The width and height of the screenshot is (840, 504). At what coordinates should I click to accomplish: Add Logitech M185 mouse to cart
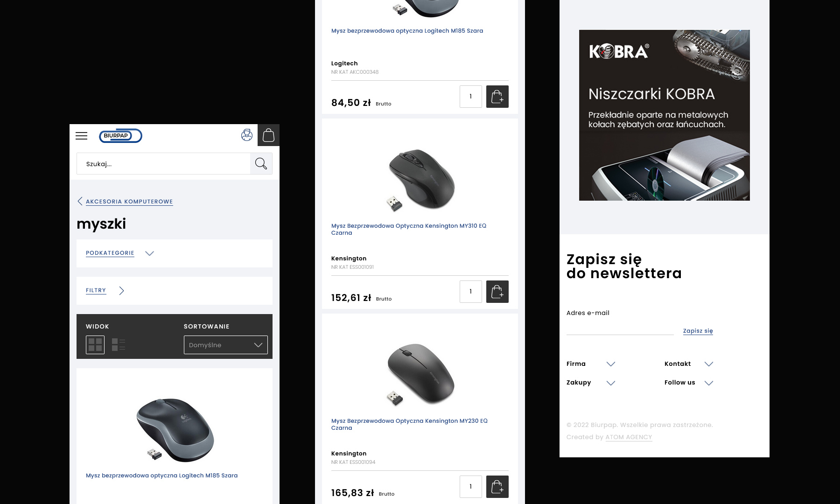point(497,97)
